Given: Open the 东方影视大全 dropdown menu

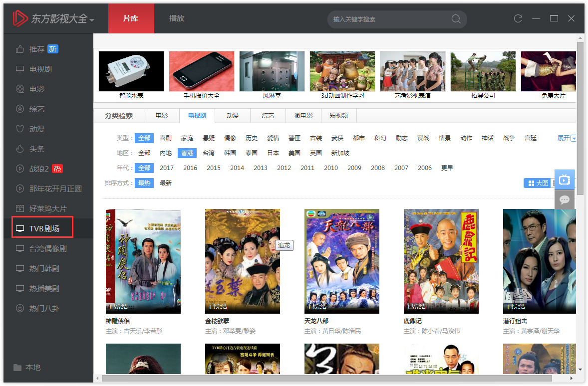Looking at the screenshot, I should 62,19.
